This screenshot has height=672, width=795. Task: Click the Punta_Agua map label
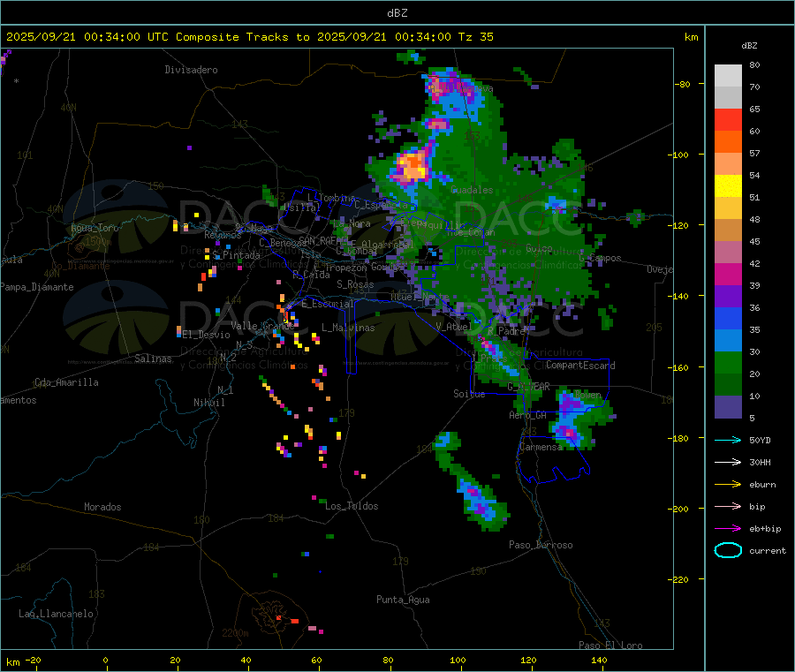pyautogui.click(x=403, y=600)
